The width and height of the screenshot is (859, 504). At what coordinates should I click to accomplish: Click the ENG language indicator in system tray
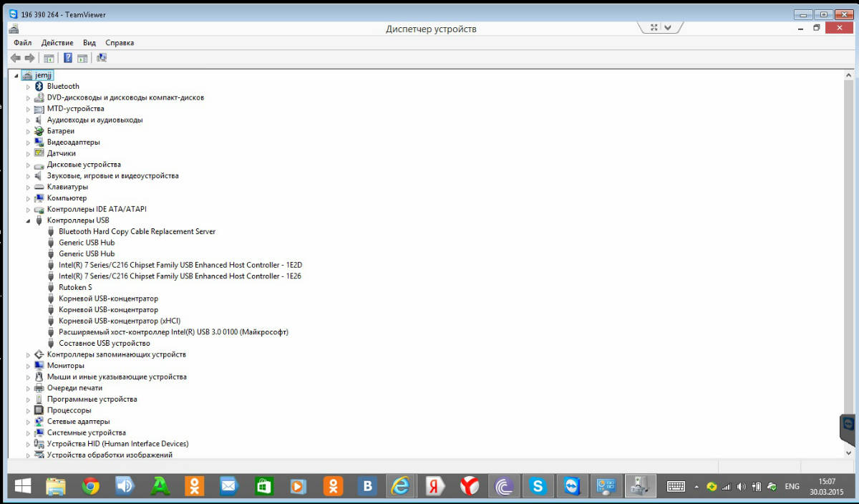click(792, 486)
